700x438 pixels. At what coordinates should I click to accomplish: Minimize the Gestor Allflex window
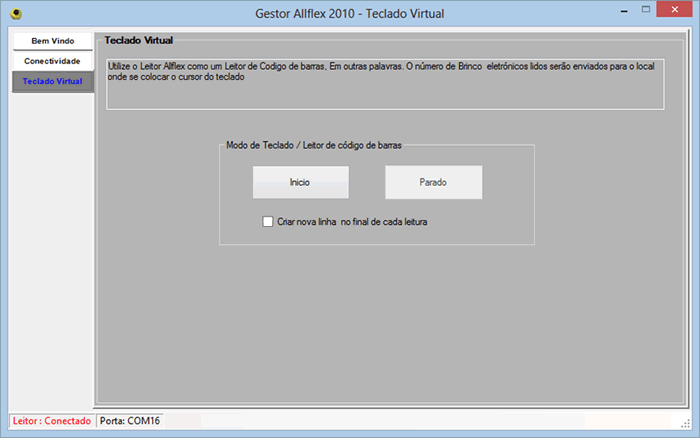624,10
